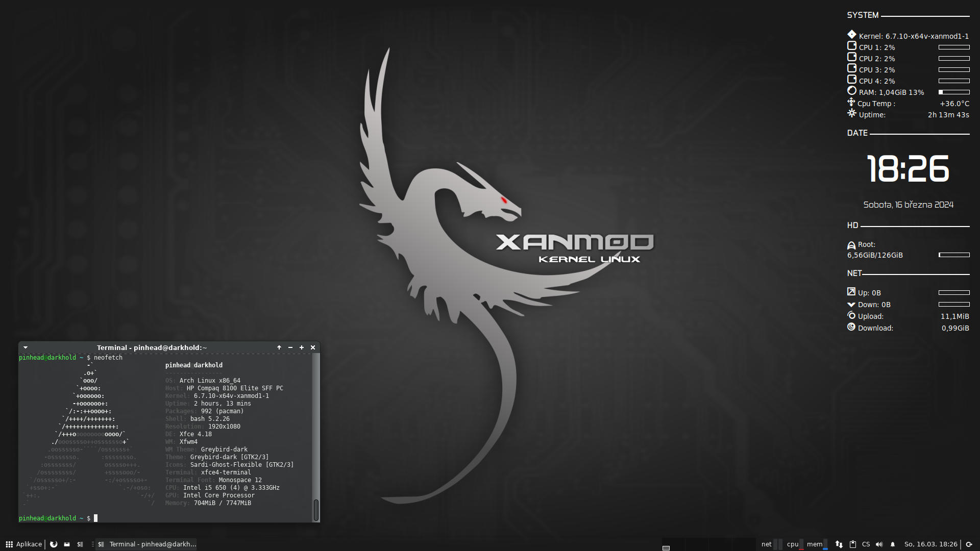The image size is (980, 551).
Task: Click the Down speed icon in NET section
Action: (x=851, y=305)
